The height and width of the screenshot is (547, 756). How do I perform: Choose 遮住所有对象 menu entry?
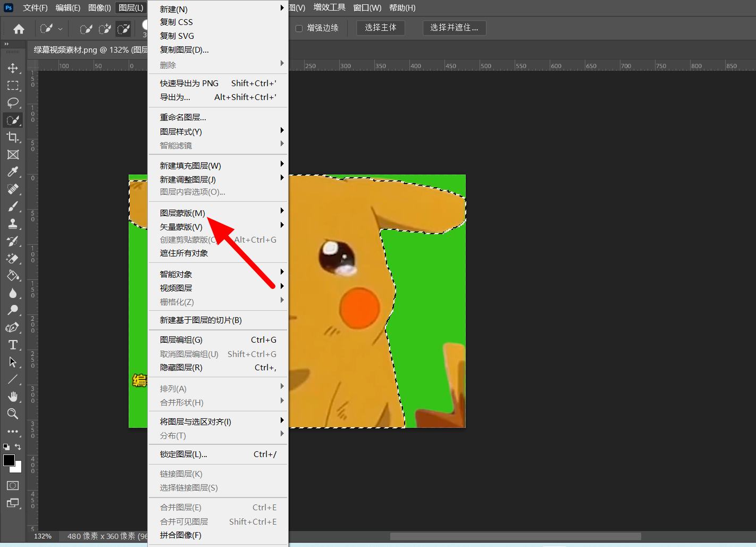pos(218,253)
